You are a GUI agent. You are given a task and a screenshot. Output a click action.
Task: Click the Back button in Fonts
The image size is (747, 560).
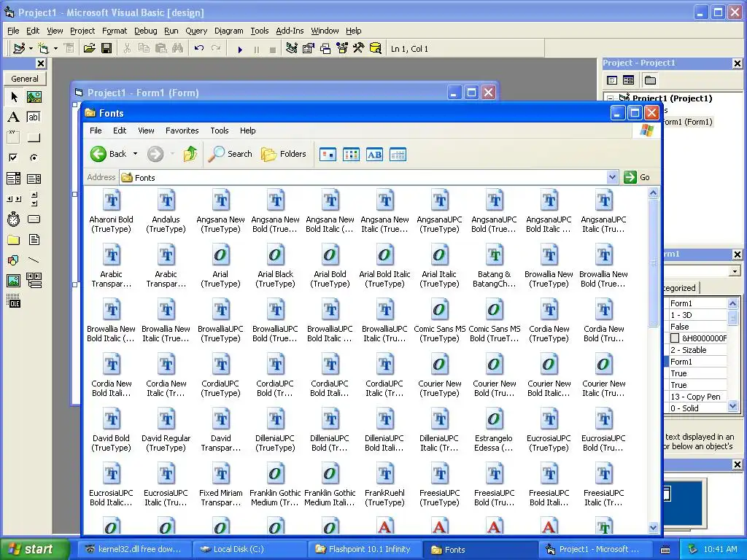[x=109, y=154]
